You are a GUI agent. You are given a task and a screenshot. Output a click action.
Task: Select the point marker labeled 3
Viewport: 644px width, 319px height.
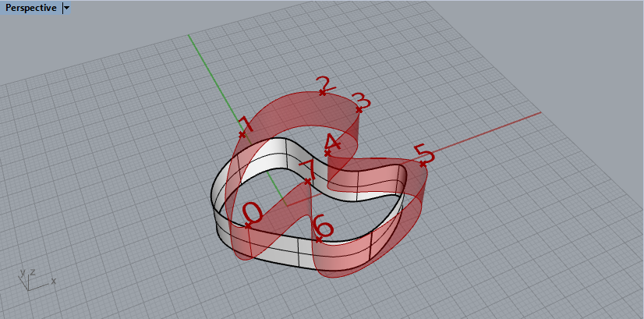coord(359,110)
